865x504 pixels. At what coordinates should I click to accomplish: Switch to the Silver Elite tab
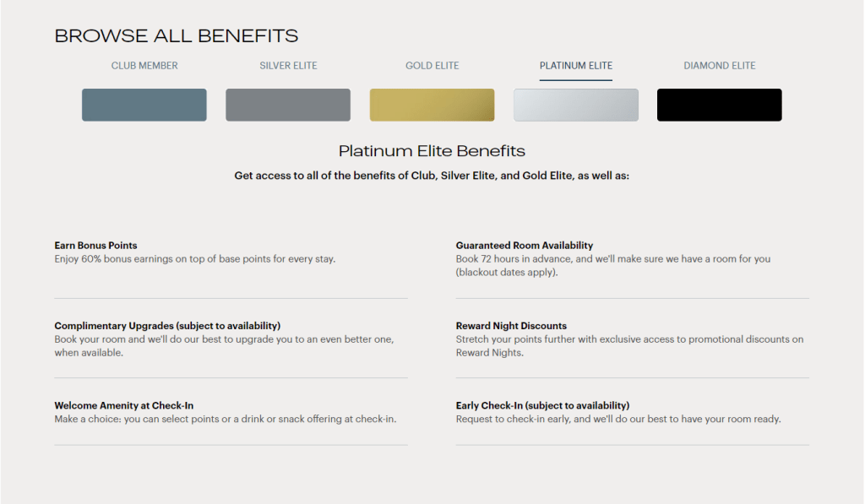point(288,66)
